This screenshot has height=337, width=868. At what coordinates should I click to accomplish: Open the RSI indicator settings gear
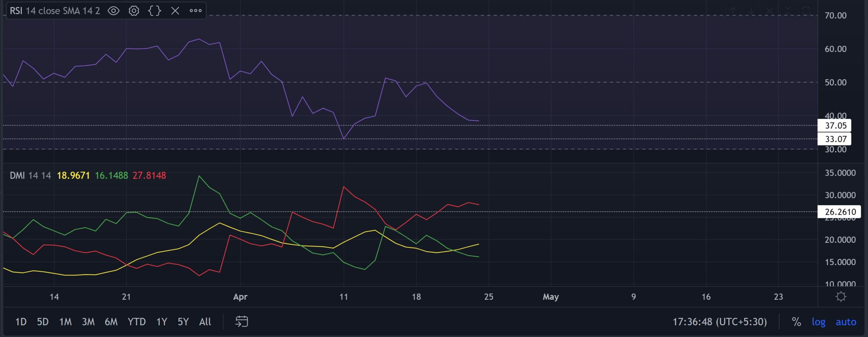pos(134,11)
